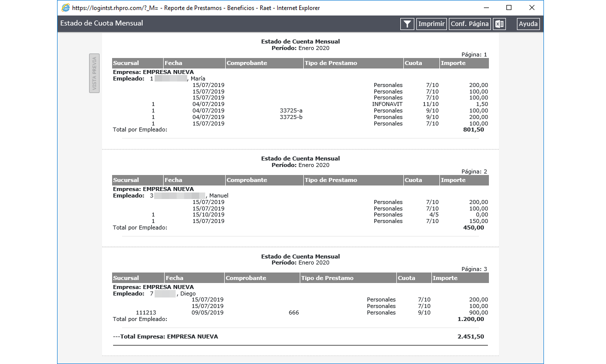
Task: Click the Internet Explorer logo in title bar
Action: tap(65, 7)
